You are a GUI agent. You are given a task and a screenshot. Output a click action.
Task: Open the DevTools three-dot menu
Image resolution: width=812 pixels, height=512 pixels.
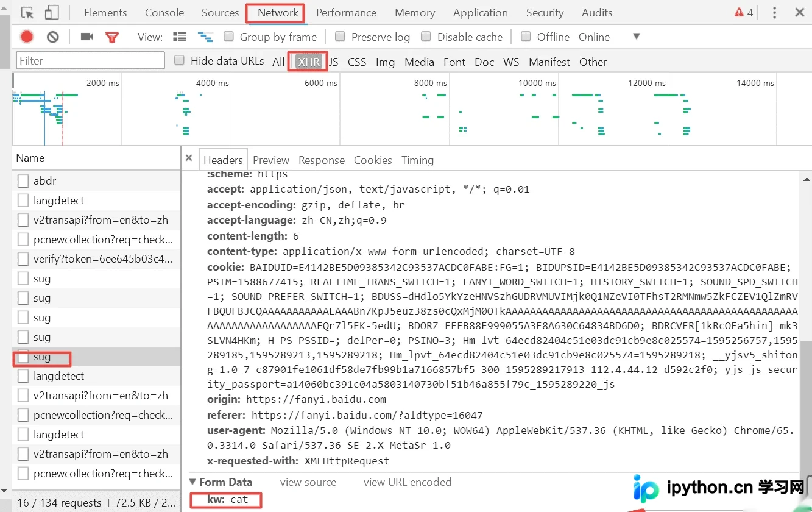[x=774, y=13]
